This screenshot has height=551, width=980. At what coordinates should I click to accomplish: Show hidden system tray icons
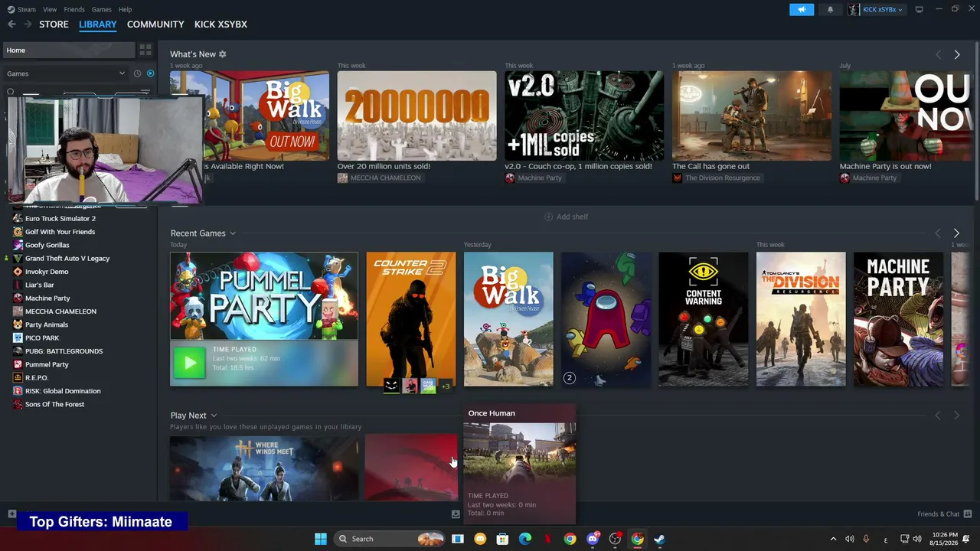point(834,539)
